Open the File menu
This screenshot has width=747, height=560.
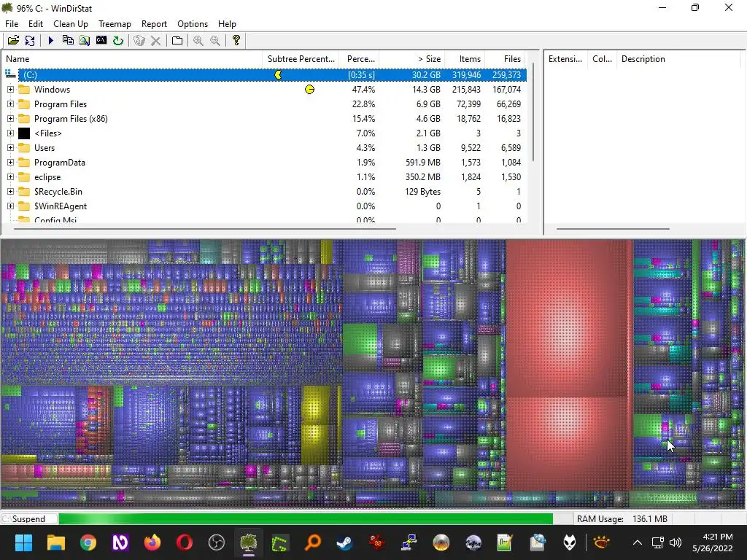coord(12,24)
